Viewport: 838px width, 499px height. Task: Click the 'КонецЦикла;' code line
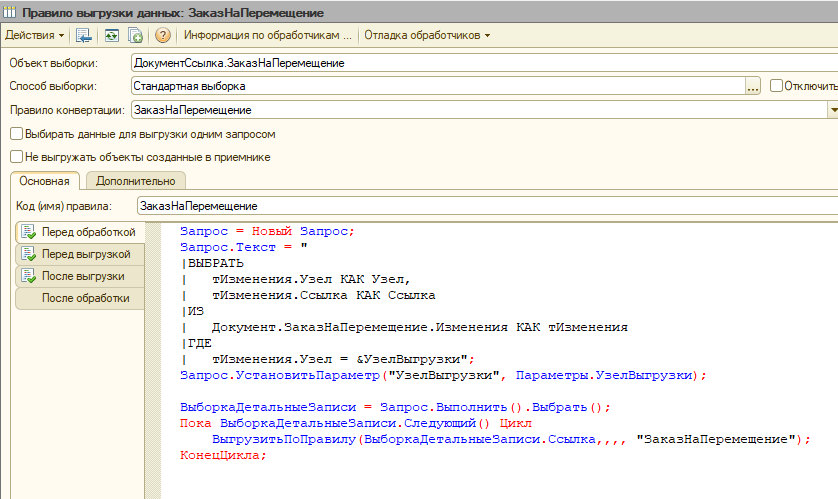coord(223,456)
